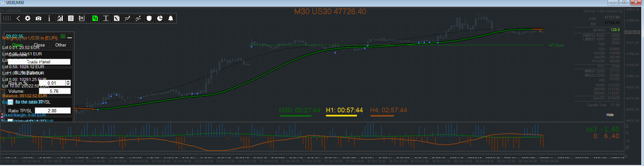Click the Candle Time 27:59 readout
The image size is (644, 166).
click(x=603, y=105)
